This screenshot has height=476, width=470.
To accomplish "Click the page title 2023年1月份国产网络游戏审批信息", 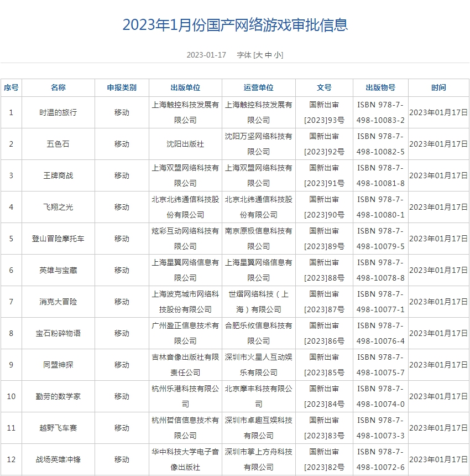I will point(235,24).
